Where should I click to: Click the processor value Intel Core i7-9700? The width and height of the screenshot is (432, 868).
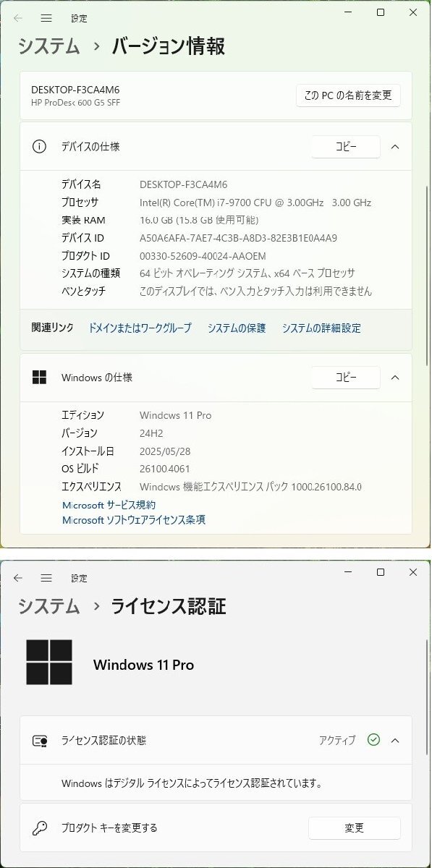255,203
